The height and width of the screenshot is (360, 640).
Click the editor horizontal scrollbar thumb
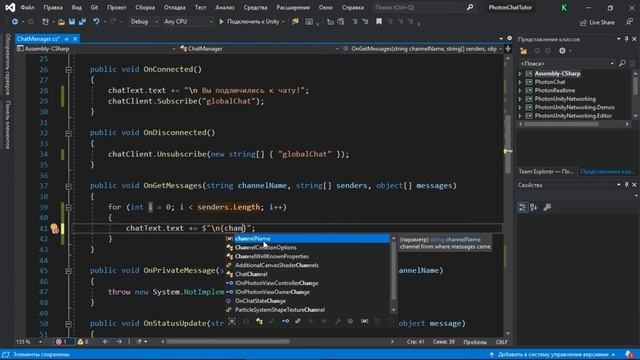228,342
